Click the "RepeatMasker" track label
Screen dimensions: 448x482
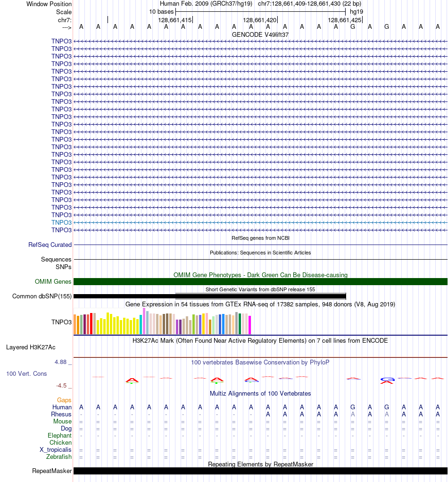coord(52,471)
